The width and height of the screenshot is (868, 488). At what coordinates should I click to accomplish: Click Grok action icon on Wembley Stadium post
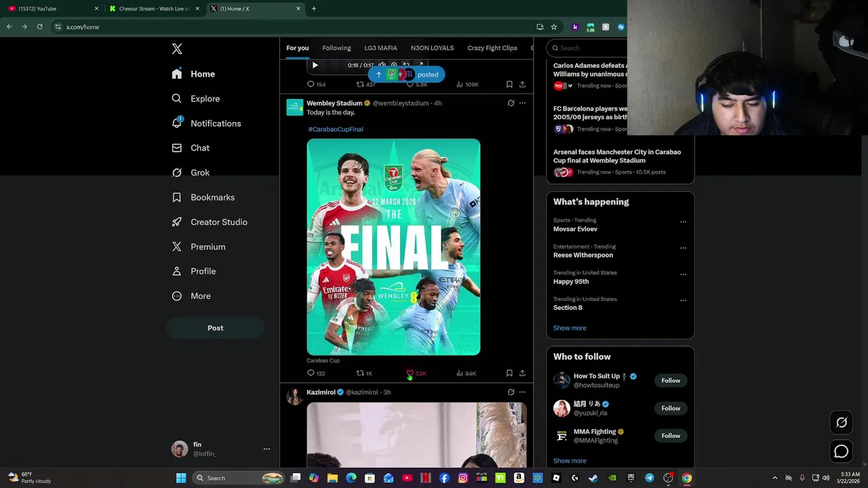(x=511, y=103)
